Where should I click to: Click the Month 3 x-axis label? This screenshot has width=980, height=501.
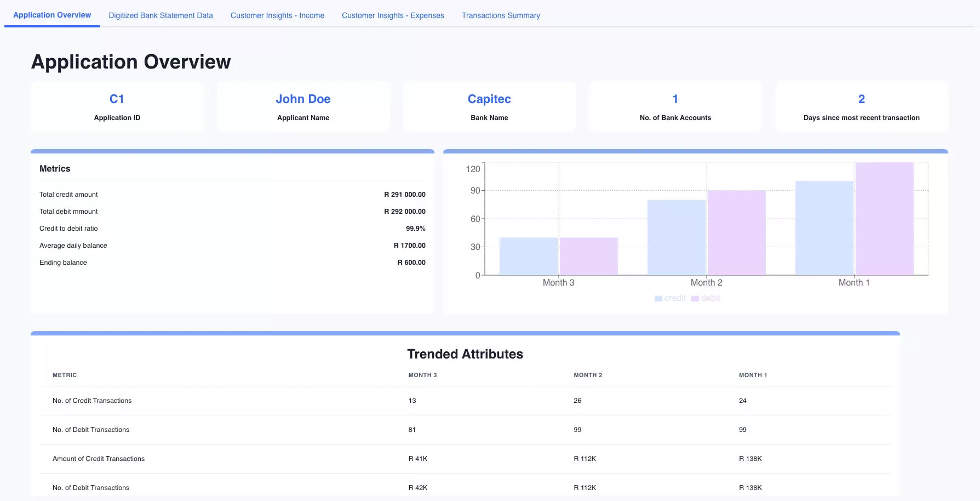[x=558, y=283]
